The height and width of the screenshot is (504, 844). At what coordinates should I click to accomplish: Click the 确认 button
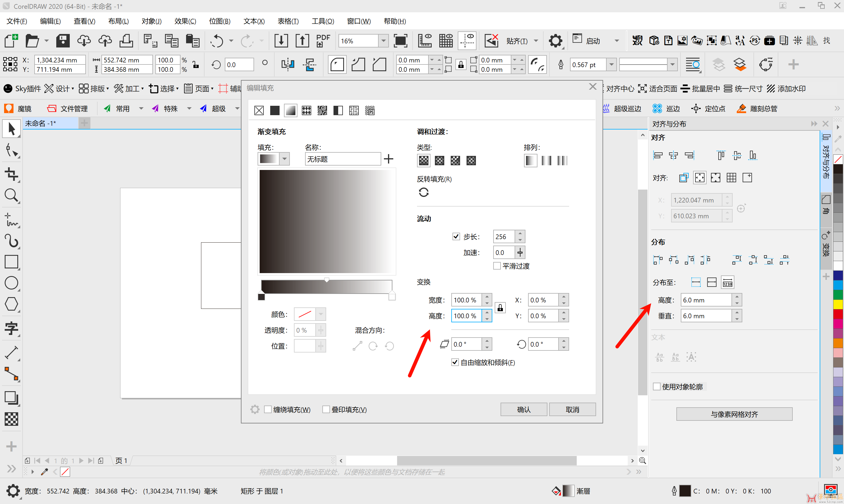(x=523, y=410)
